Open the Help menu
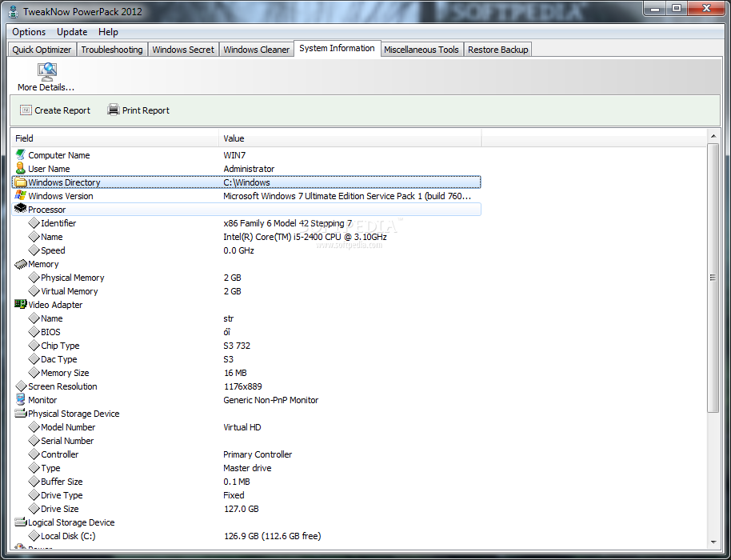The width and height of the screenshot is (731, 560). coord(108,32)
